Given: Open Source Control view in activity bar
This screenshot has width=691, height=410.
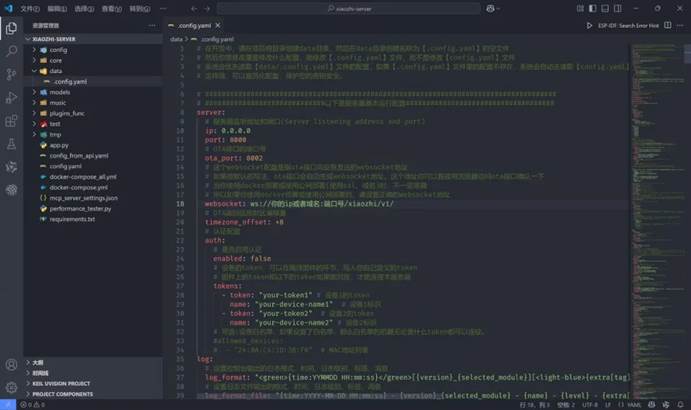Looking at the screenshot, I should [11, 74].
